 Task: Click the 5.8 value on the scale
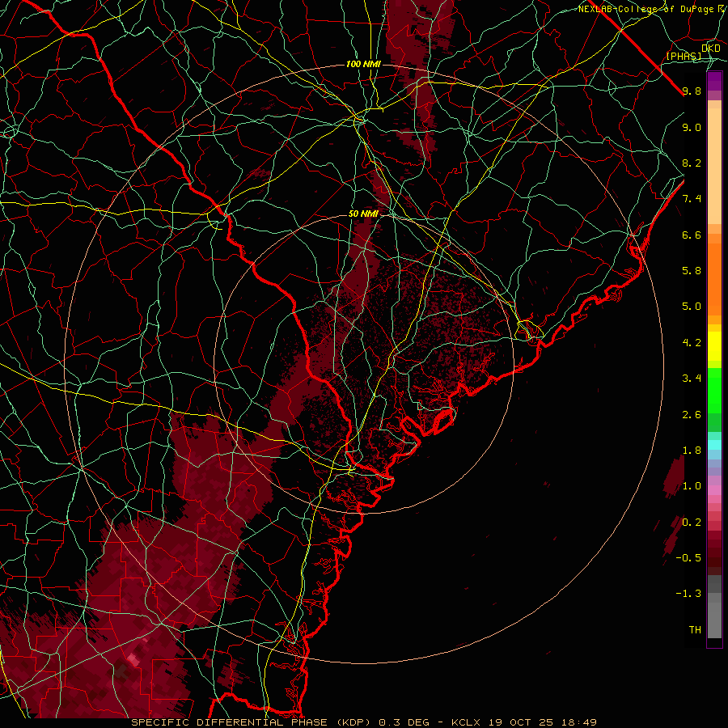pos(692,271)
